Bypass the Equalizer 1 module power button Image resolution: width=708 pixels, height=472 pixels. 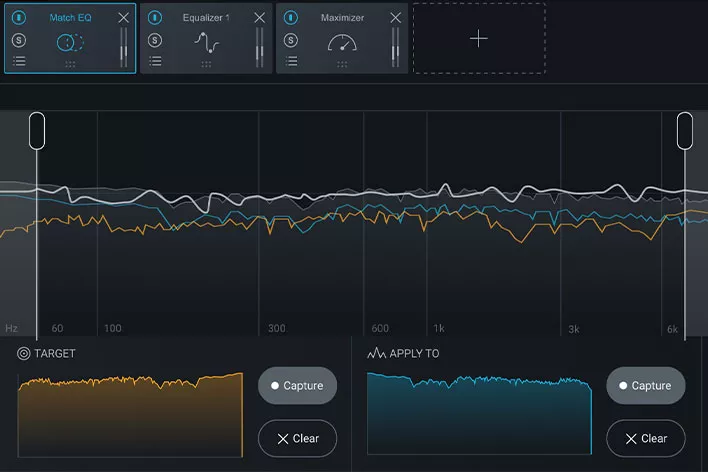(154, 18)
